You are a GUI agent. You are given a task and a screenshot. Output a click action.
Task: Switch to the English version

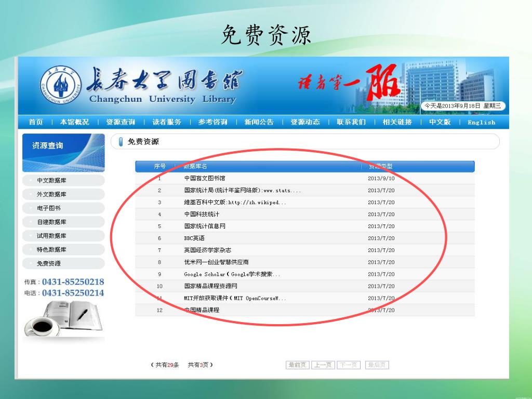click(482, 123)
